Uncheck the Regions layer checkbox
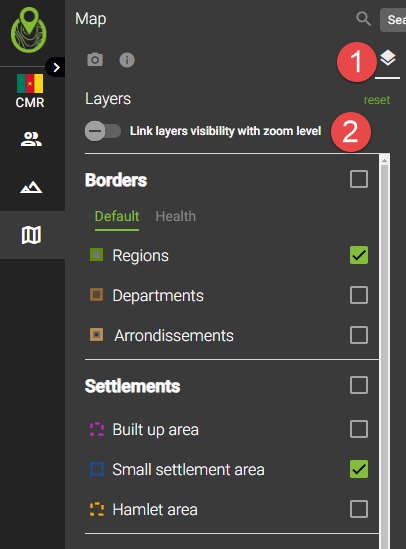Viewport: 406px width, 549px height. pyautogui.click(x=359, y=255)
